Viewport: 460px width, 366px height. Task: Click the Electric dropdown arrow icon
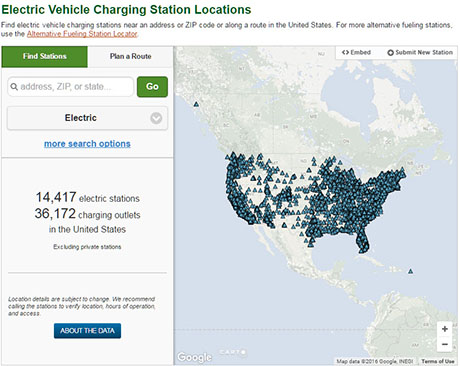tap(156, 118)
